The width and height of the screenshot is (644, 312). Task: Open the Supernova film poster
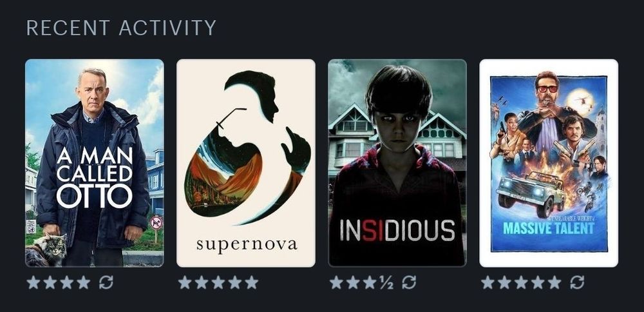pos(246,163)
